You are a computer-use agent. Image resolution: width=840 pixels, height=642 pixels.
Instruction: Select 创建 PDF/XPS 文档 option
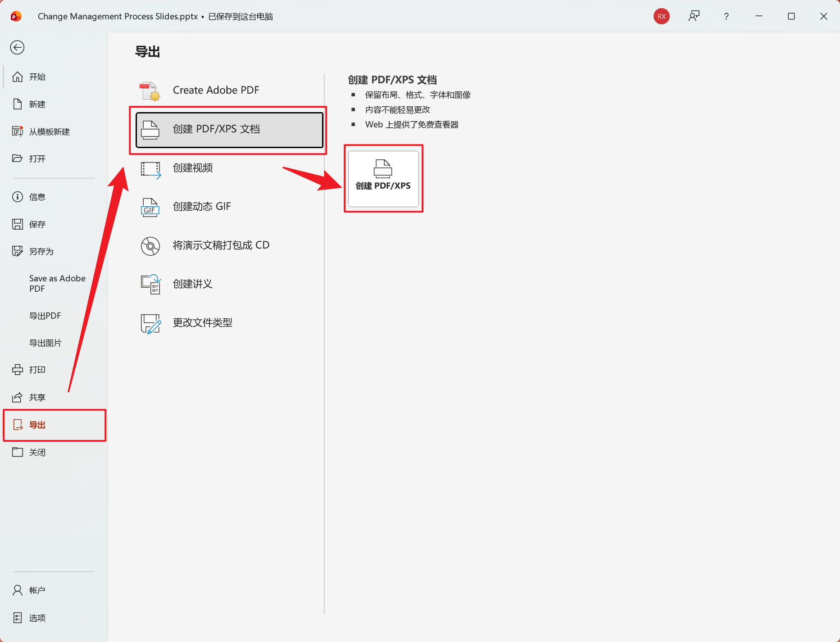click(x=229, y=130)
